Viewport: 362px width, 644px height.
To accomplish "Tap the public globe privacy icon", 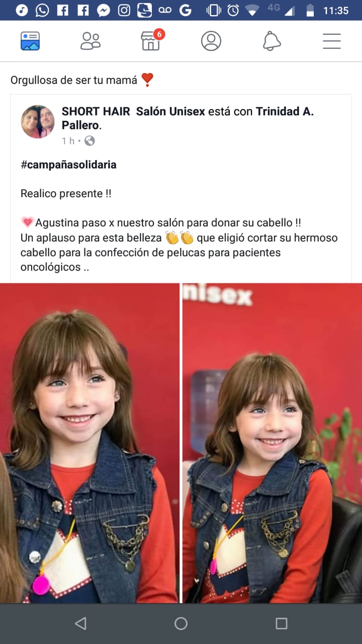I will (89, 141).
